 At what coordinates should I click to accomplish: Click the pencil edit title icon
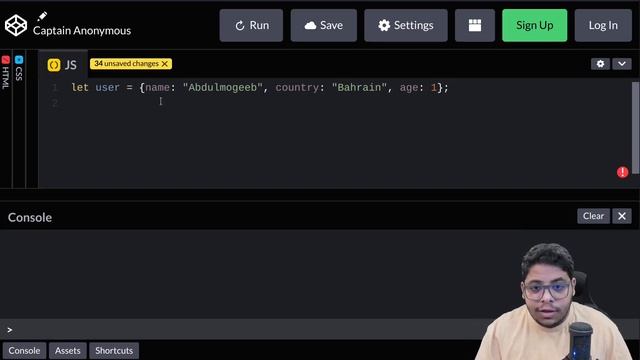point(42,16)
